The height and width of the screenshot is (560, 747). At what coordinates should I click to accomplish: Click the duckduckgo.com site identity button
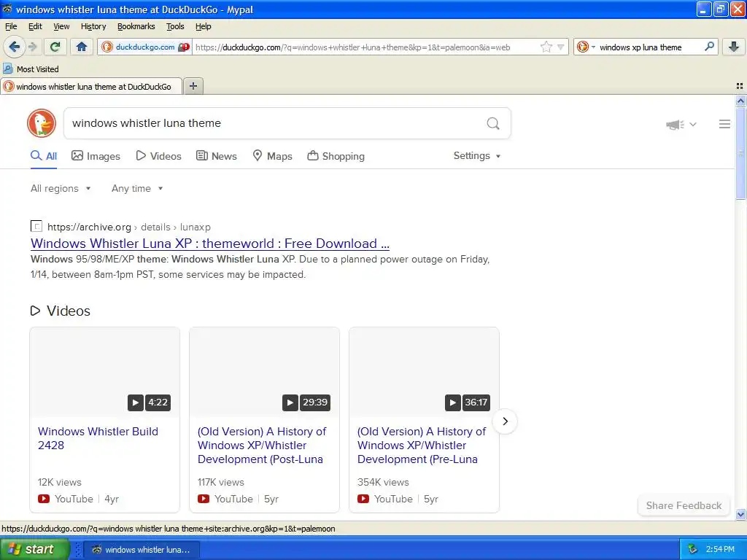click(x=145, y=47)
